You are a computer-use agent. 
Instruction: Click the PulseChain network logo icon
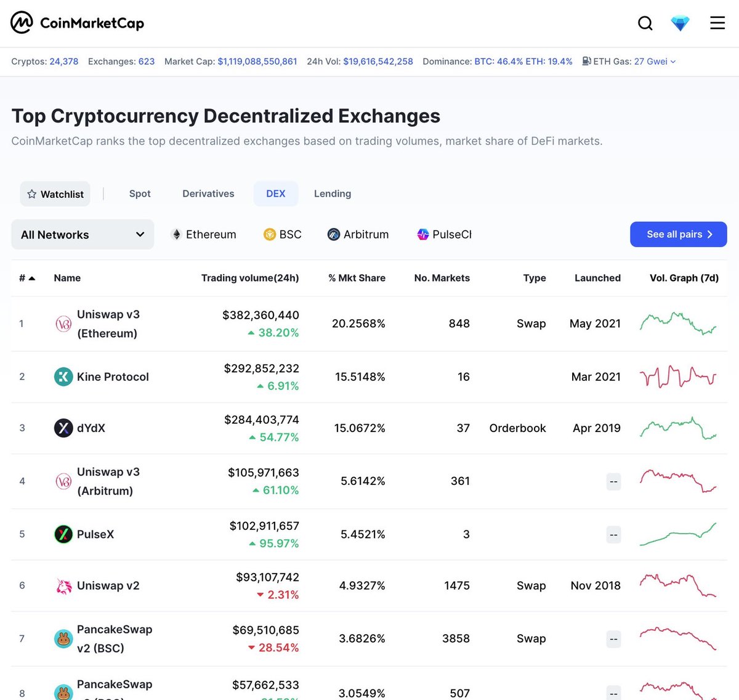click(423, 235)
